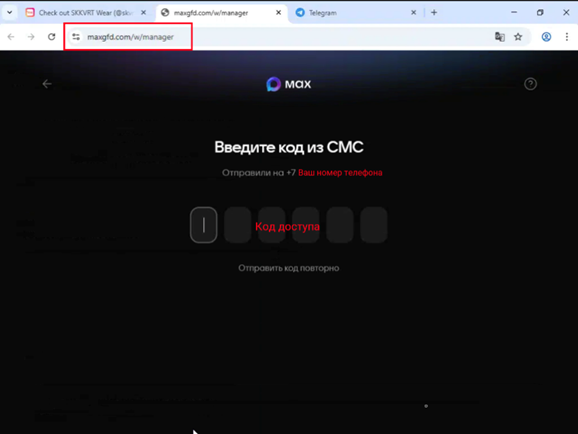Click the Telegram tab favicon
578x434 pixels.
point(300,13)
